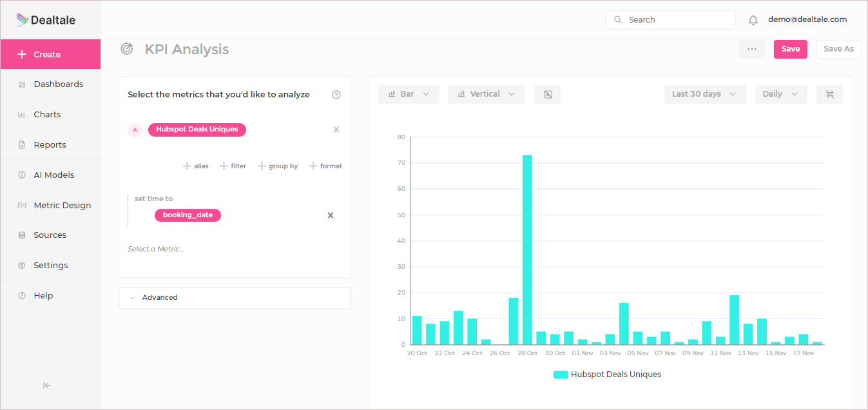This screenshot has height=410, width=868.
Task: Remove the booking_date time setting
Action: (331, 215)
